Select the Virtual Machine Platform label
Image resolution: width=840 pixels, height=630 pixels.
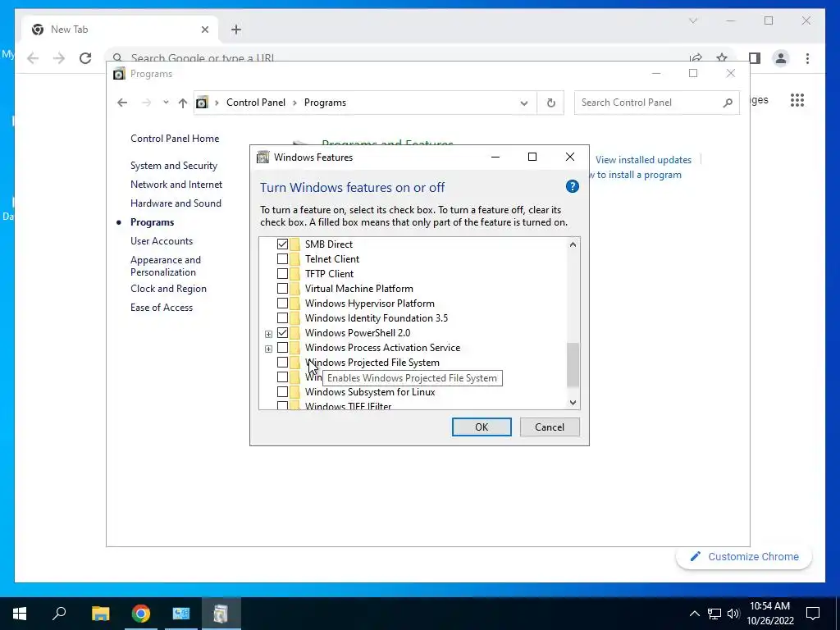359,288
